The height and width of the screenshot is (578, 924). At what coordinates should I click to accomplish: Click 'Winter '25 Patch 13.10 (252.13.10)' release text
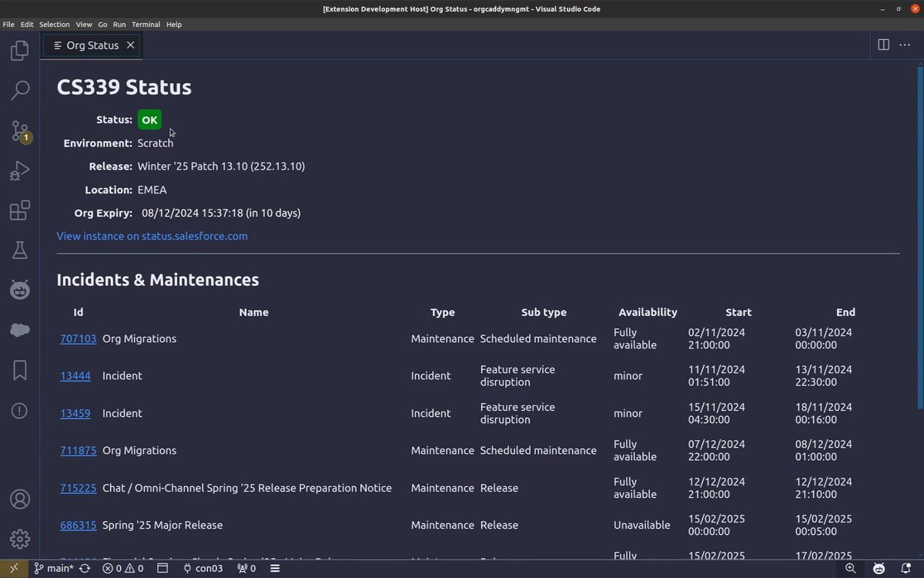pos(221,166)
